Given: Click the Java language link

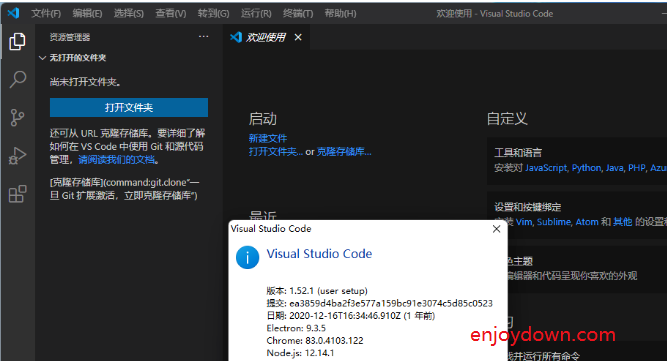Looking at the screenshot, I should click(614, 168).
